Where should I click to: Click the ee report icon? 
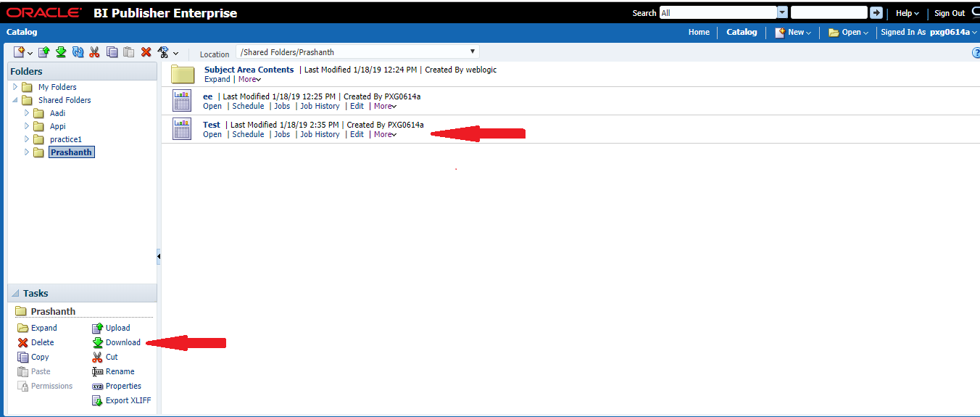pyautogui.click(x=182, y=100)
